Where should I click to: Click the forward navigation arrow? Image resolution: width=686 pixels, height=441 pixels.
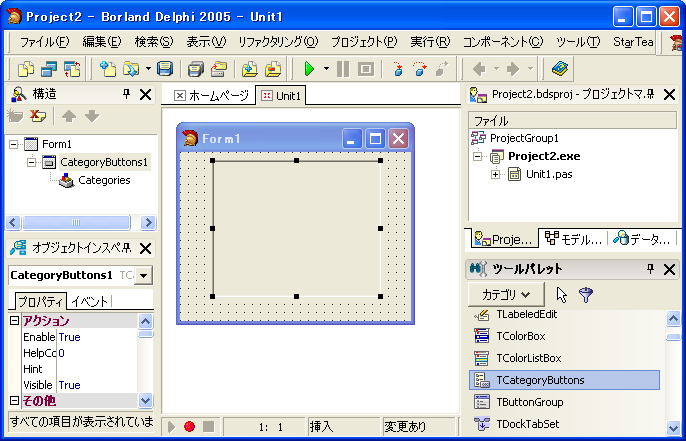pyautogui.click(x=513, y=69)
